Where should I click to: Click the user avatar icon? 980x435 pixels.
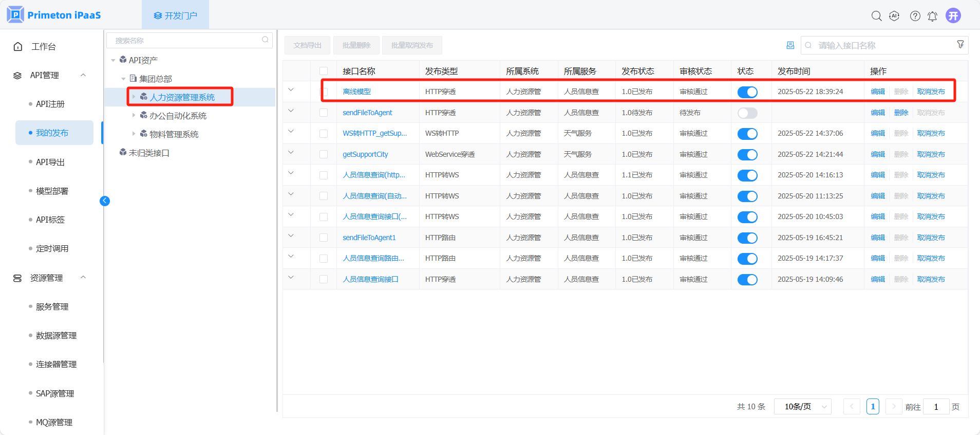[953, 16]
